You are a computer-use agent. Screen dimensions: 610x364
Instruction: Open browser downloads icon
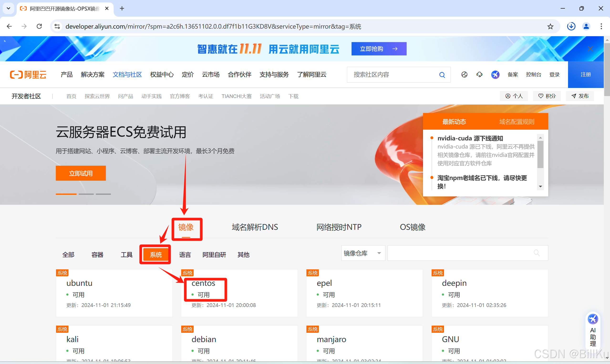pyautogui.click(x=571, y=26)
